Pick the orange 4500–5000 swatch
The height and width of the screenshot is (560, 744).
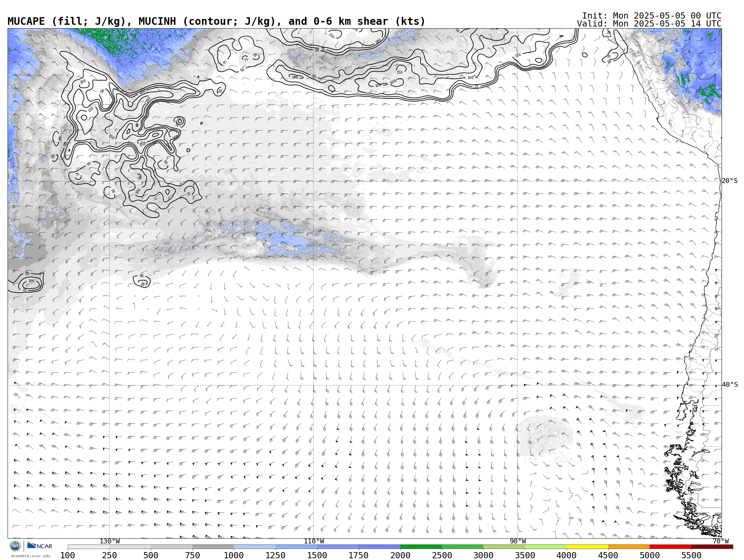629,547
